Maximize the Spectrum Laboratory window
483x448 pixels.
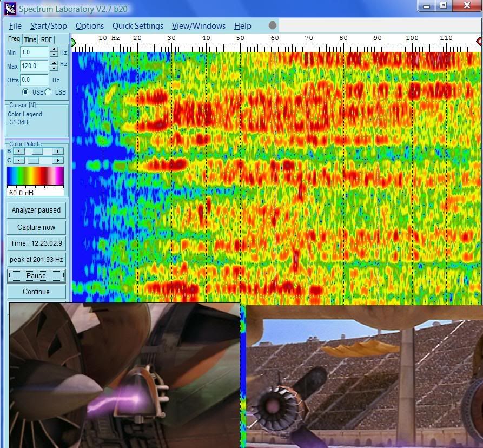coord(444,5)
